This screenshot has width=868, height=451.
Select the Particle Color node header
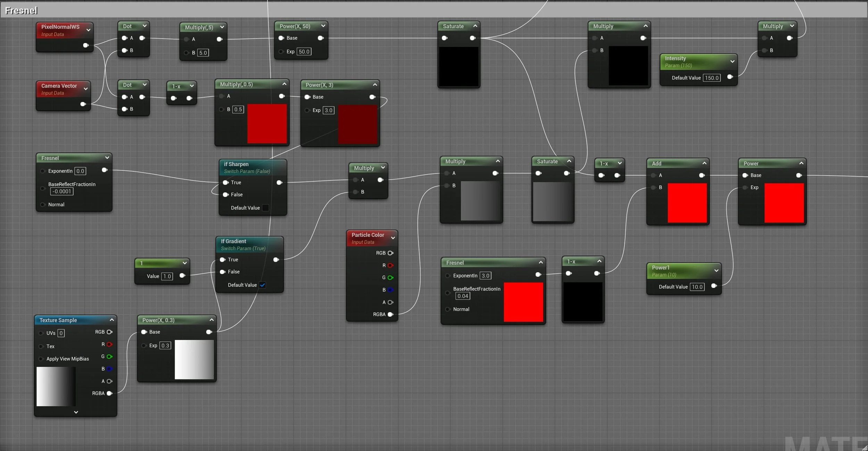pyautogui.click(x=368, y=235)
